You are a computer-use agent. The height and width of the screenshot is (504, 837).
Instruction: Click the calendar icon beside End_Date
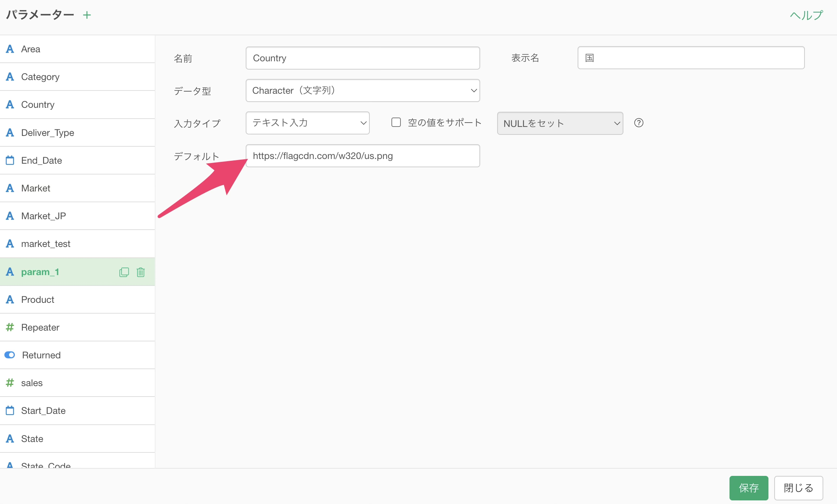[x=10, y=160]
